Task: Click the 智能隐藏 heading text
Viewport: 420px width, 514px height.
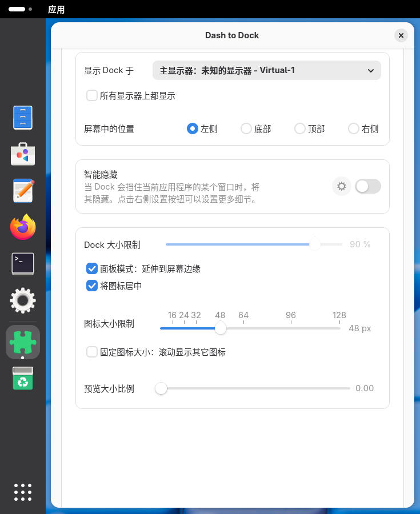Action: coord(101,175)
